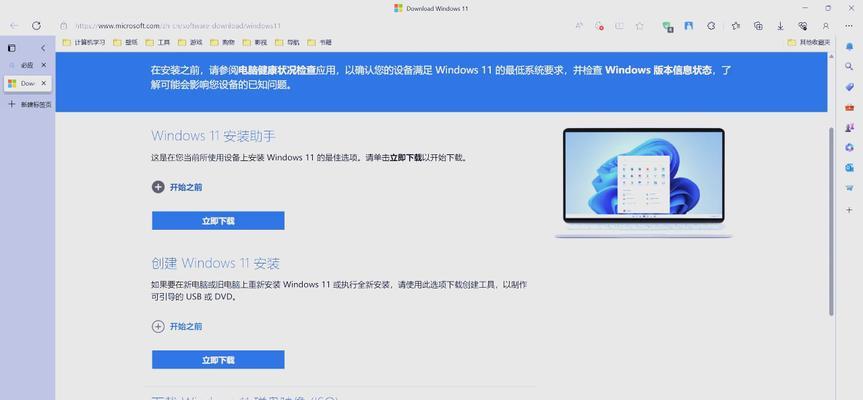Click the Browser essentials heart icon
Screen dimensions: 863x400
pyautogui.click(x=803, y=26)
